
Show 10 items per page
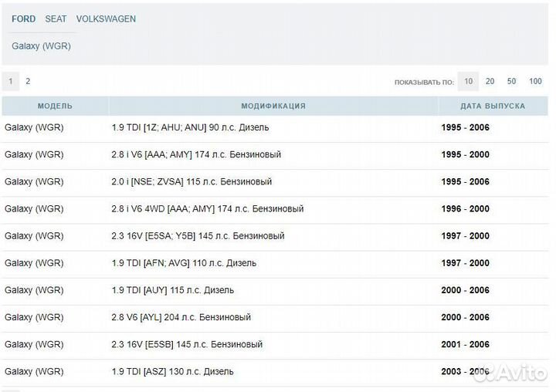coord(468,81)
